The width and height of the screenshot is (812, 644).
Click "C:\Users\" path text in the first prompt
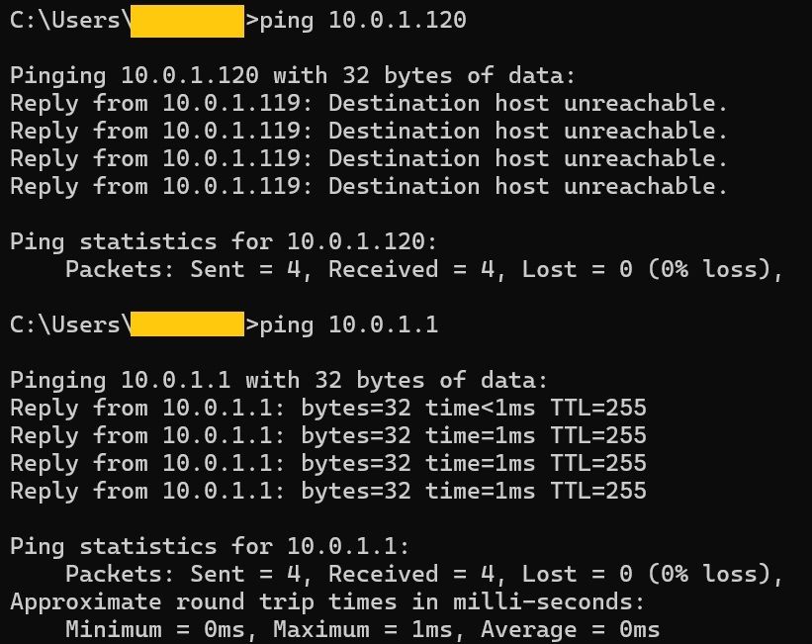click(69, 21)
